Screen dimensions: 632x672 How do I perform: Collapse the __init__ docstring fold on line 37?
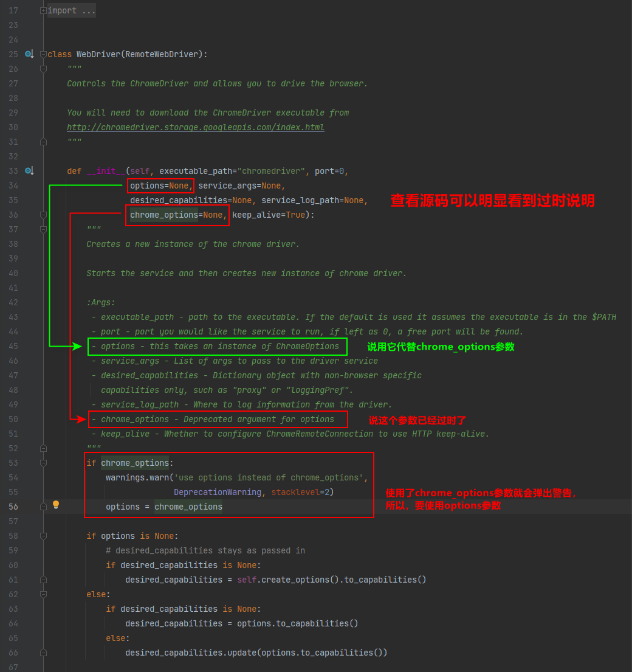[43, 229]
